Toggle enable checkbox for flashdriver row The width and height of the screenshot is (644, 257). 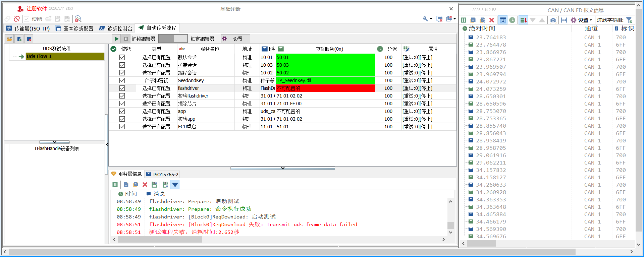[122, 88]
